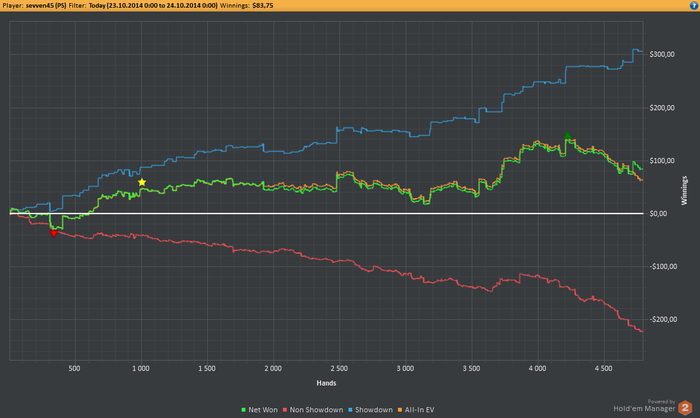Click the $0,00 axis value
This screenshot has width=700, height=418.
pyautogui.click(x=658, y=214)
